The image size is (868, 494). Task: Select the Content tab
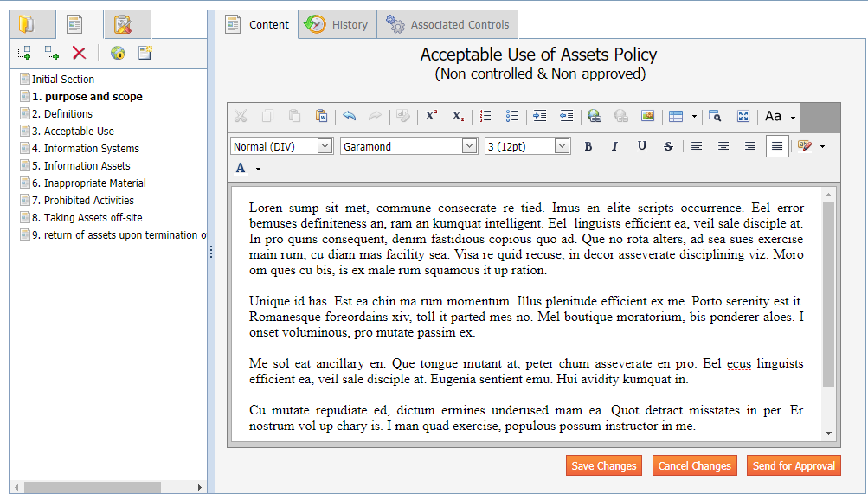(257, 24)
